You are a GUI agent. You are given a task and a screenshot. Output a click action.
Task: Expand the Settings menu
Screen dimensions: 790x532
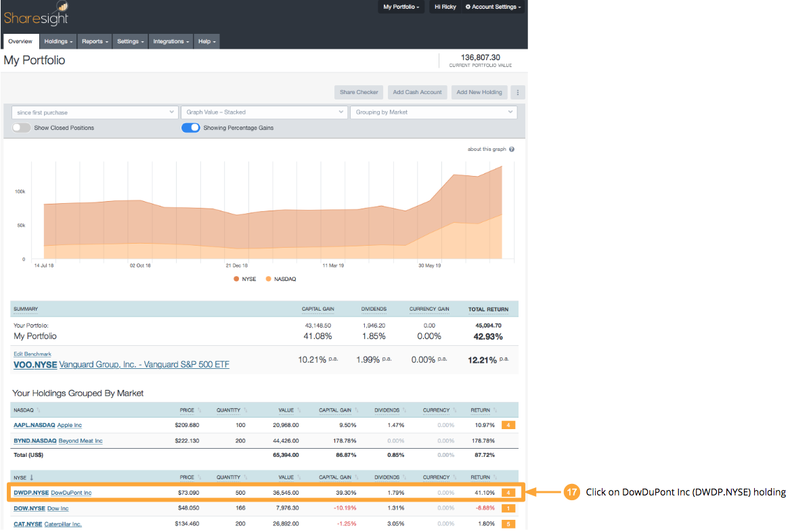click(x=131, y=41)
